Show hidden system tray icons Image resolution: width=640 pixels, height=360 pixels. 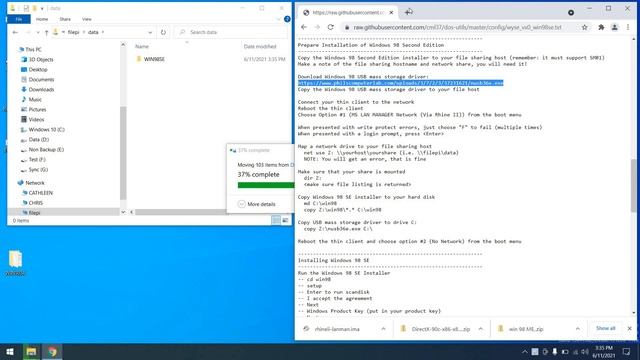(524, 352)
